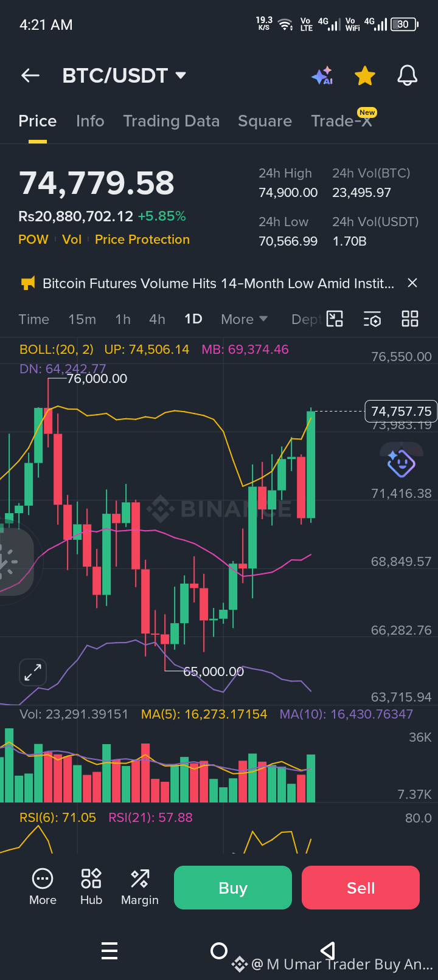Tap the 24h Low value 70,566.99
438x980 pixels.
(x=288, y=241)
